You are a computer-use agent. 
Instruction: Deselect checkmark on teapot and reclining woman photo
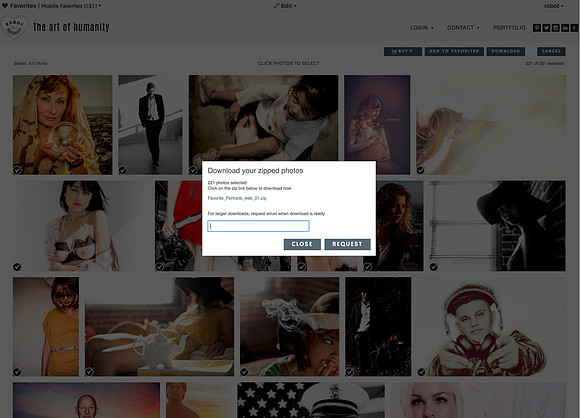(90, 372)
